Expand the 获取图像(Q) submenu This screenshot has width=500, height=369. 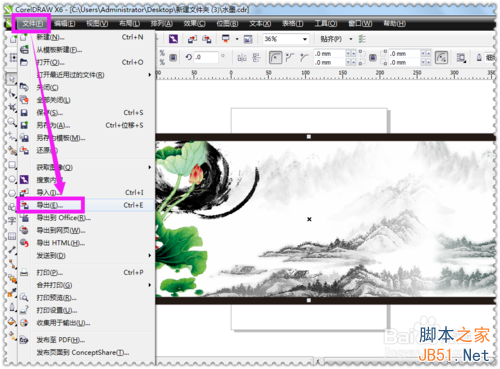click(x=86, y=167)
